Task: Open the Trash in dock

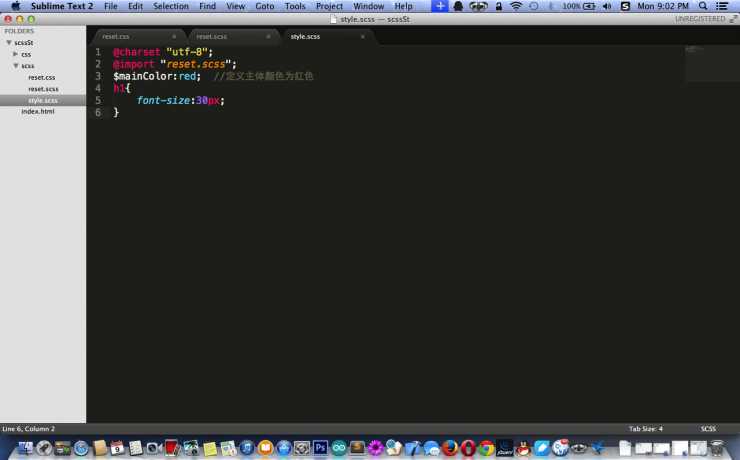Action: [x=717, y=447]
